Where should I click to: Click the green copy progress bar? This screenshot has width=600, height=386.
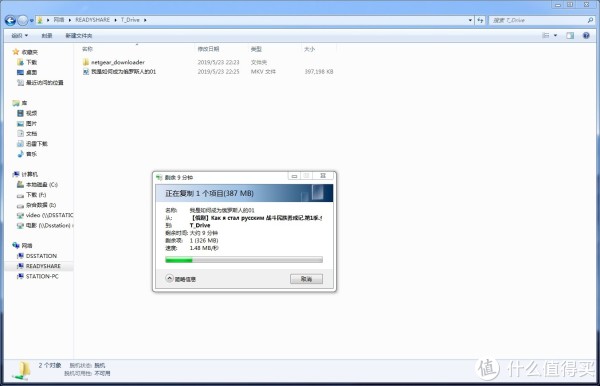[x=244, y=260]
